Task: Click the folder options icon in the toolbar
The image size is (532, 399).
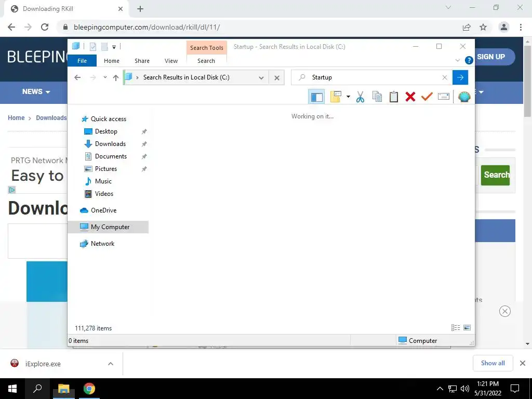Action: click(x=336, y=97)
